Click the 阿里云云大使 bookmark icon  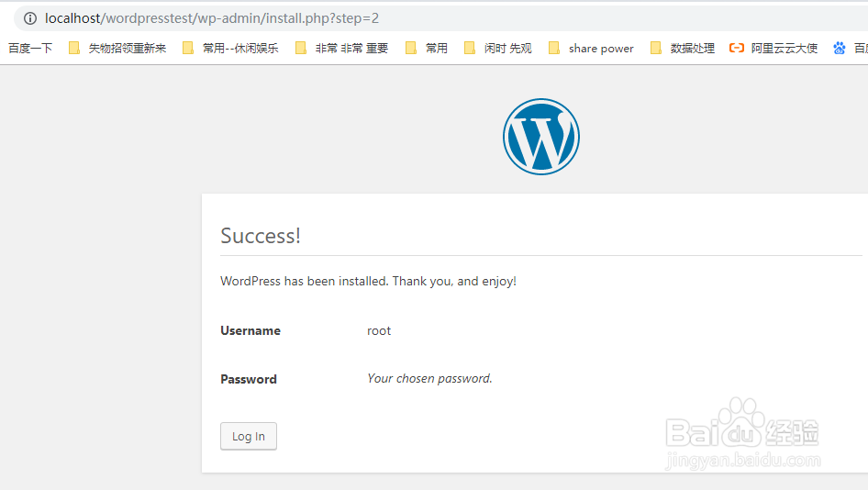[737, 49]
